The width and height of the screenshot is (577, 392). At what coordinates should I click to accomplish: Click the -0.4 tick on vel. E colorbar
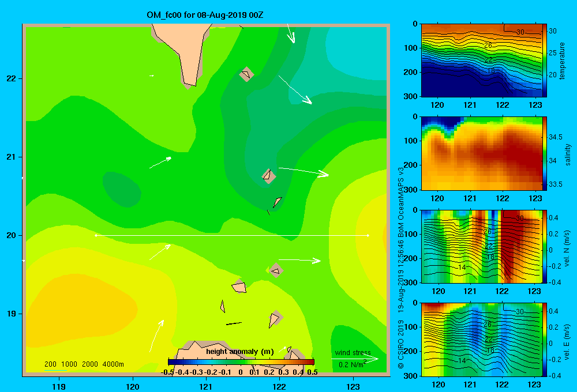(x=554, y=375)
